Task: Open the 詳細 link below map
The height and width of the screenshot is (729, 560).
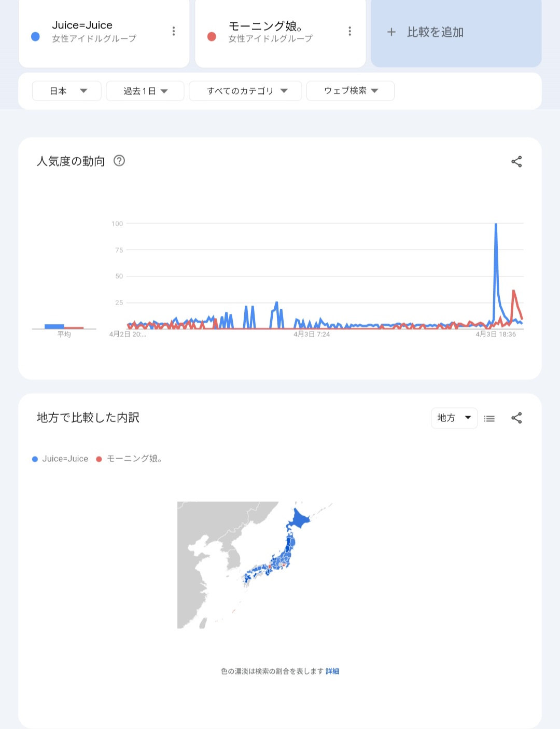Action: [332, 671]
